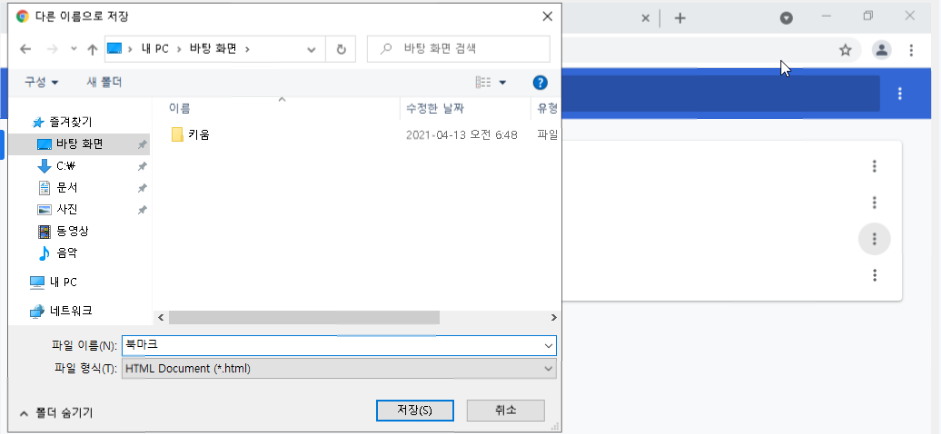Click the pin icon beside 문서
Viewport: 941px width, 434px height.
click(142, 188)
